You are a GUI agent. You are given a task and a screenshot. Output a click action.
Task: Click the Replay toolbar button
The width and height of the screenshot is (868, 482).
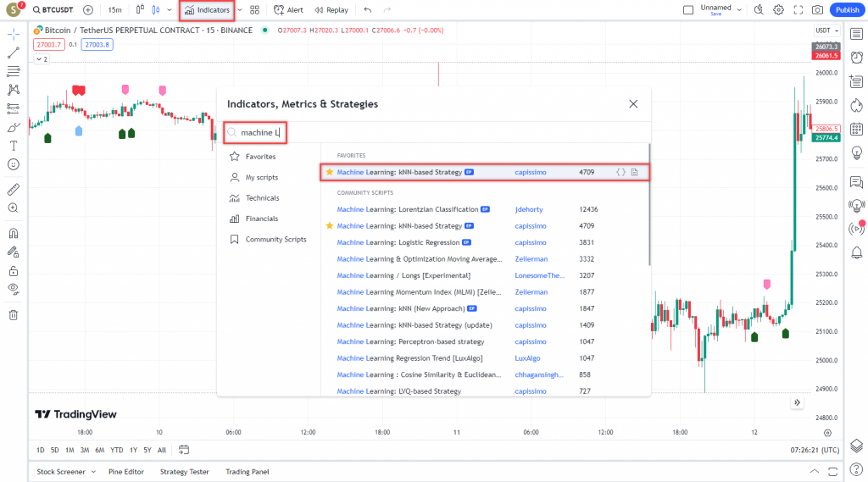pos(331,10)
